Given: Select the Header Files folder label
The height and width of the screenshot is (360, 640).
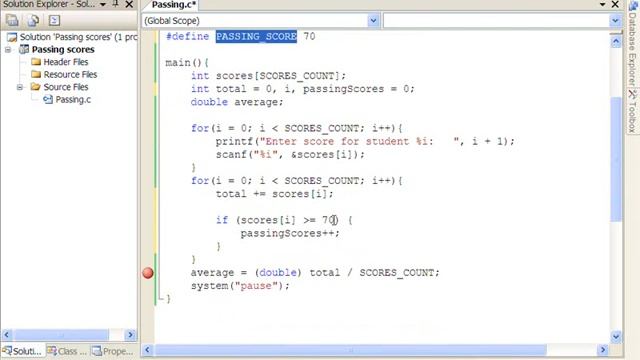Looking at the screenshot, I should (66, 62).
